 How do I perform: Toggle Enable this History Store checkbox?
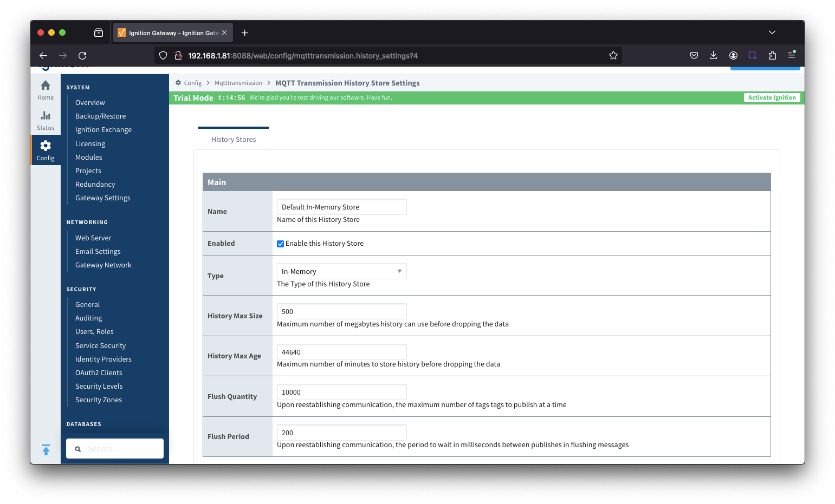[x=280, y=244]
